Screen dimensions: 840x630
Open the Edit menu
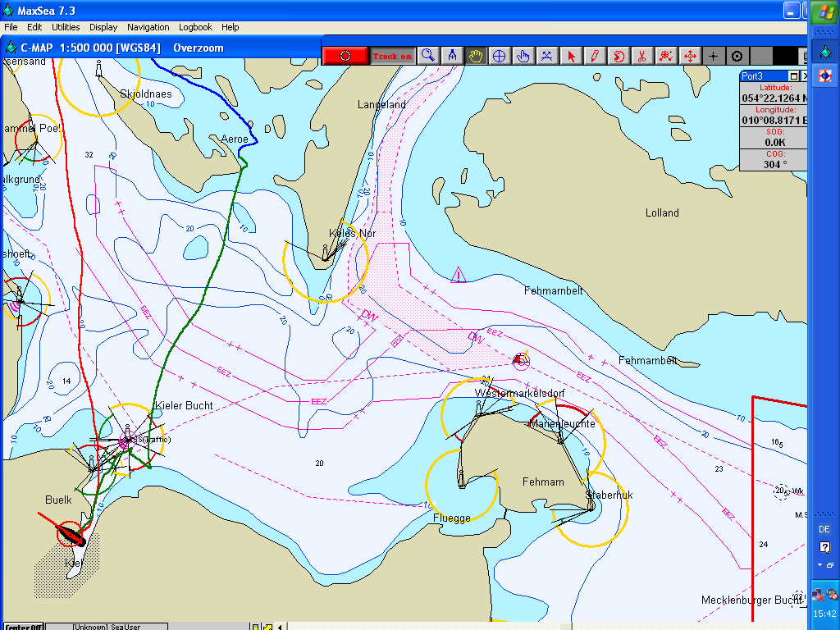point(34,27)
